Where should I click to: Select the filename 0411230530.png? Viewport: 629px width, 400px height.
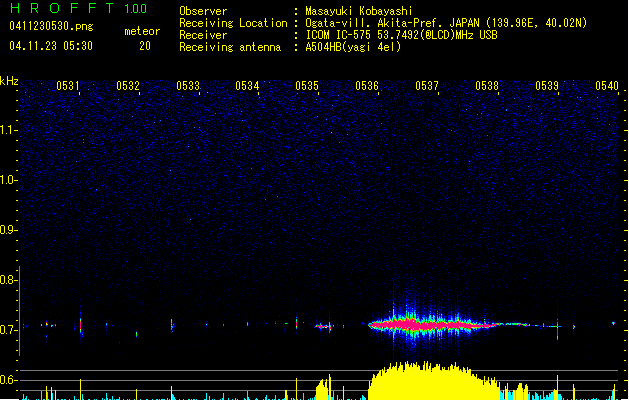point(51,26)
